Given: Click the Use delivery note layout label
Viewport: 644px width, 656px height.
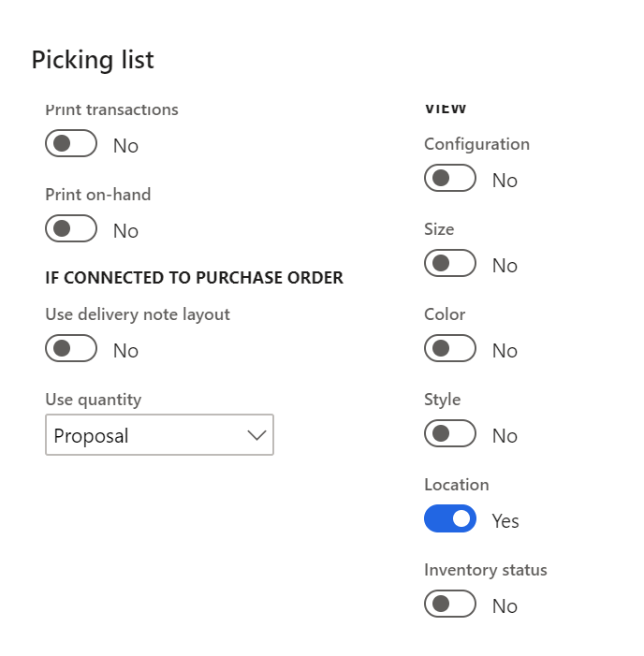Looking at the screenshot, I should [138, 314].
